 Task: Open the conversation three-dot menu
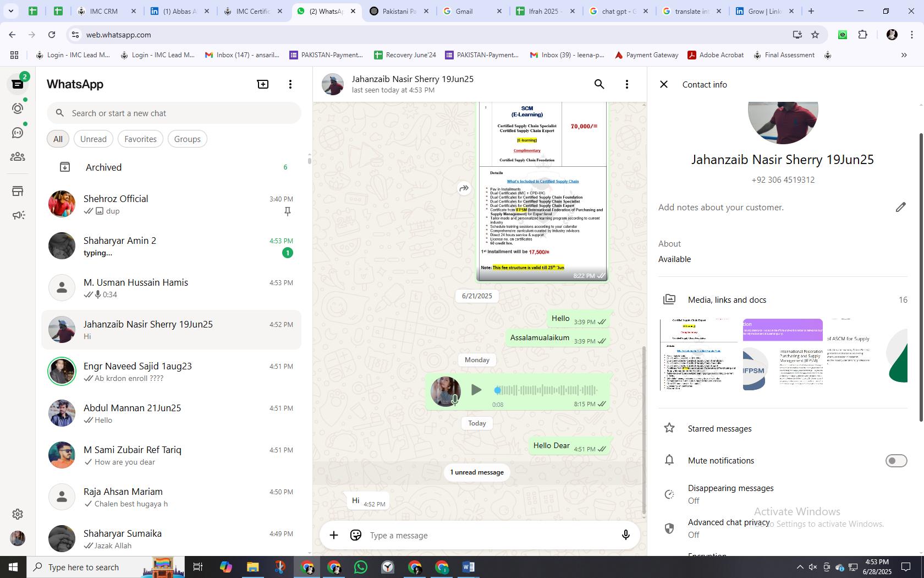click(x=627, y=84)
